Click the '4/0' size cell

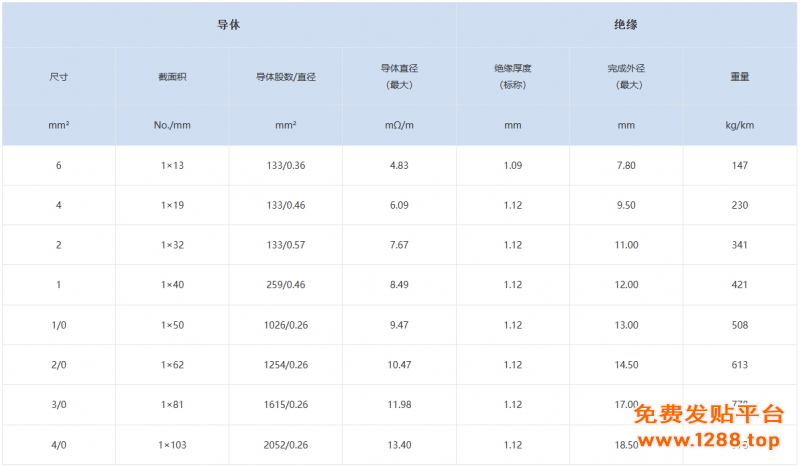[59, 445]
